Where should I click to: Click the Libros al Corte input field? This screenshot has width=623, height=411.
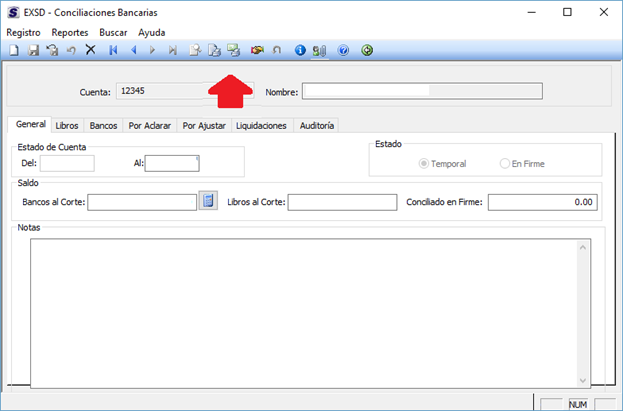[x=342, y=202]
